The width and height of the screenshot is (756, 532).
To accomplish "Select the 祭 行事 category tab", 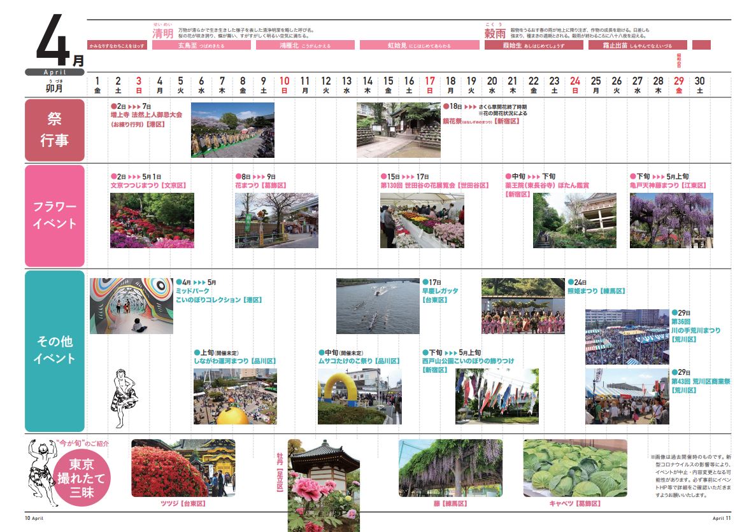I will [55, 130].
